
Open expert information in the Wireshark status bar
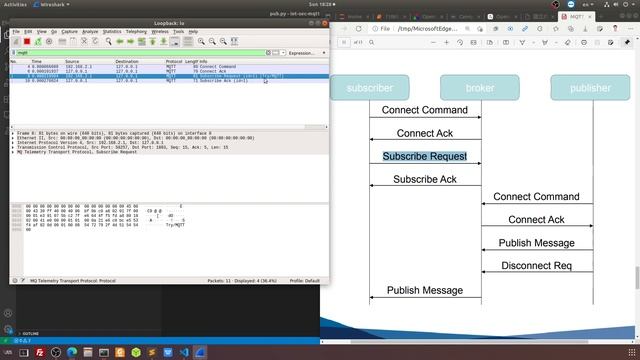pyautogui.click(x=15, y=281)
